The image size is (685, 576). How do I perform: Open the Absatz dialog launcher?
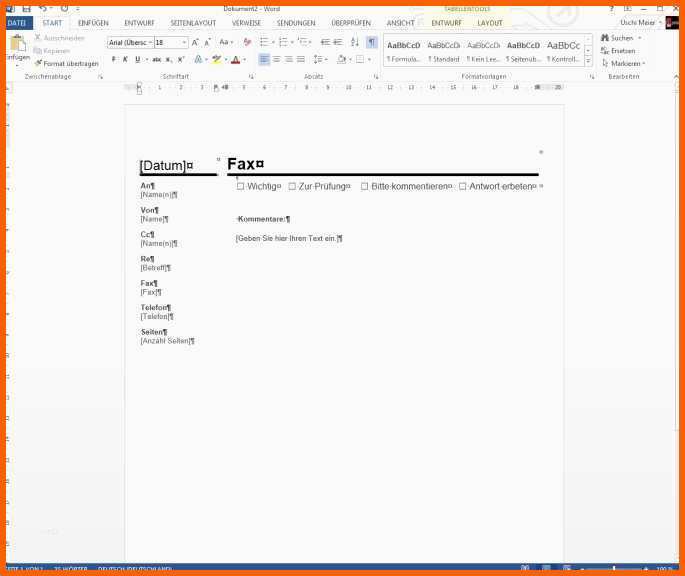click(x=376, y=76)
